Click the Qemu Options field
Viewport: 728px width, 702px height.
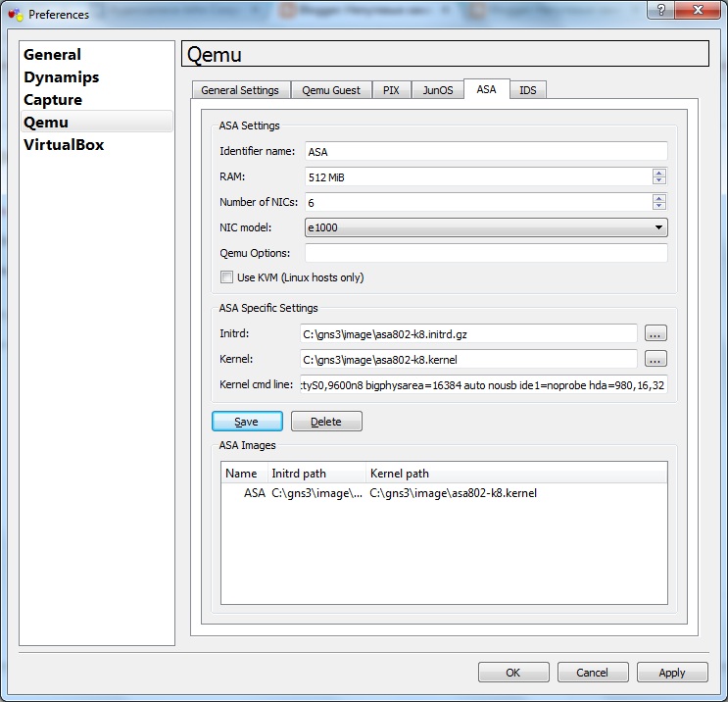[486, 253]
